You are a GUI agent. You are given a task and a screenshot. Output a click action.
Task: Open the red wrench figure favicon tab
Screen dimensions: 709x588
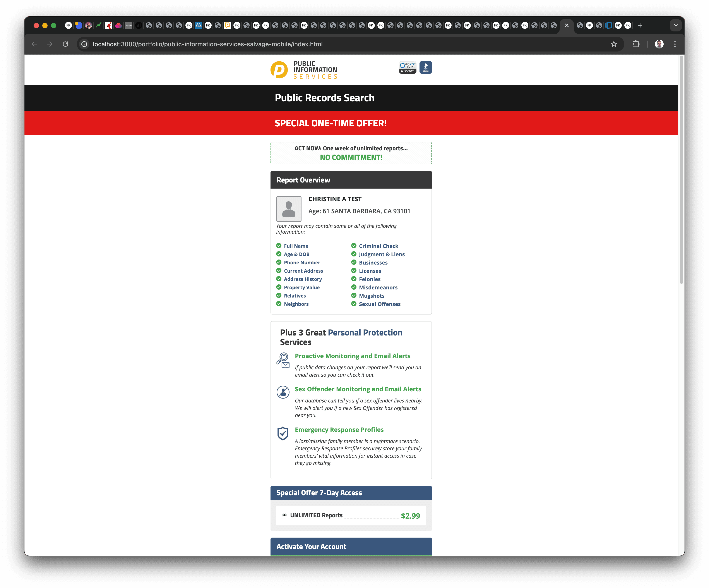[108, 25]
